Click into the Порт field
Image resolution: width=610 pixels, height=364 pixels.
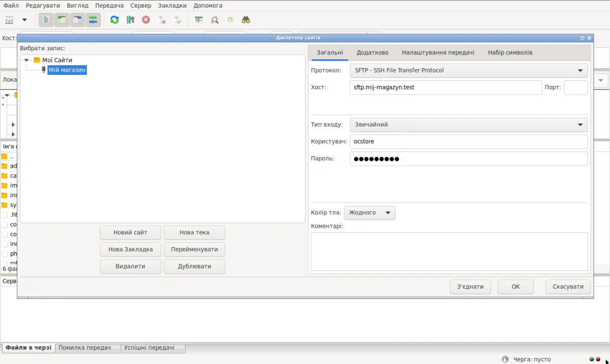point(576,87)
